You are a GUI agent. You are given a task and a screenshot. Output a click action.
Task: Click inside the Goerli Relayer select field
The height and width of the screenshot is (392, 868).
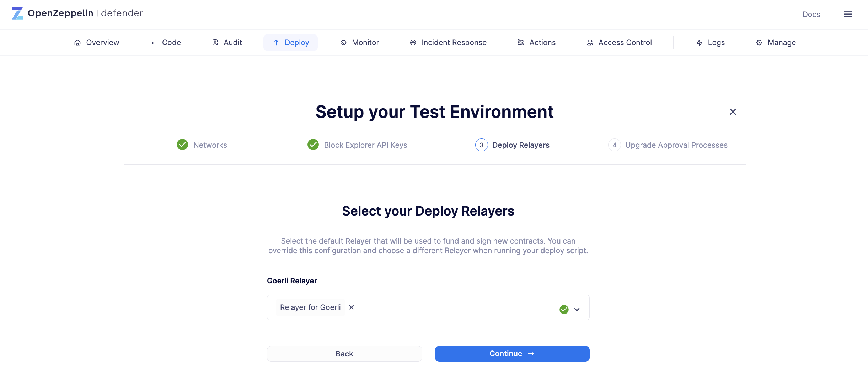point(428,307)
